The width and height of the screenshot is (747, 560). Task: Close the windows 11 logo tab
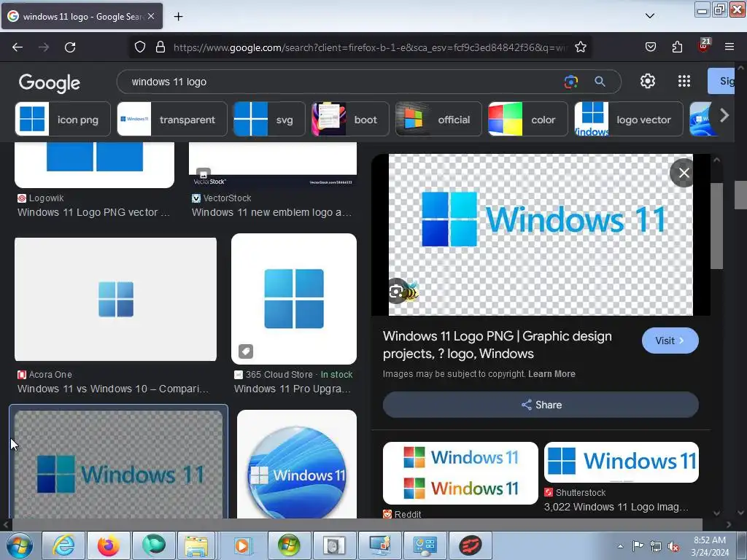coord(151,16)
